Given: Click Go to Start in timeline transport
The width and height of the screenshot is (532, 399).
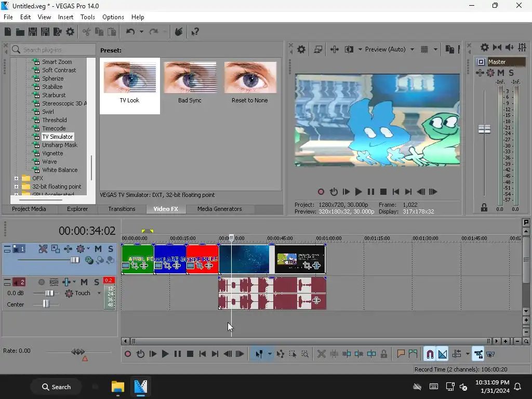Looking at the screenshot, I should pyautogui.click(x=203, y=354).
